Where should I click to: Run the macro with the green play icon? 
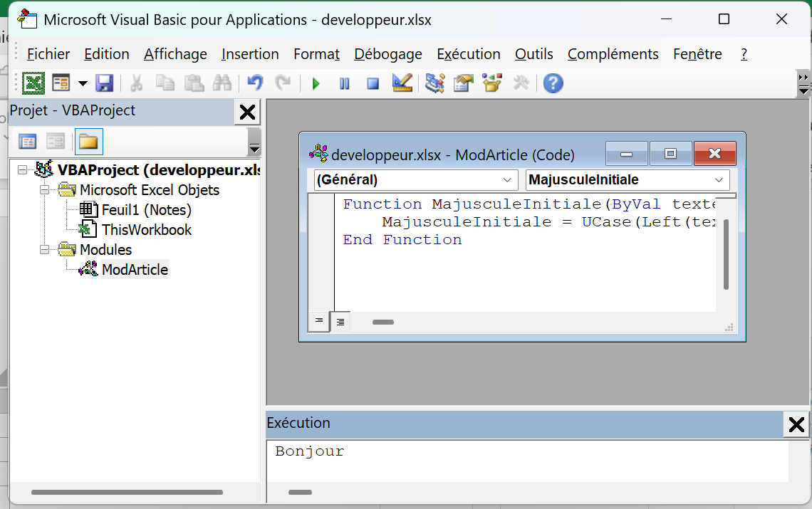point(316,83)
